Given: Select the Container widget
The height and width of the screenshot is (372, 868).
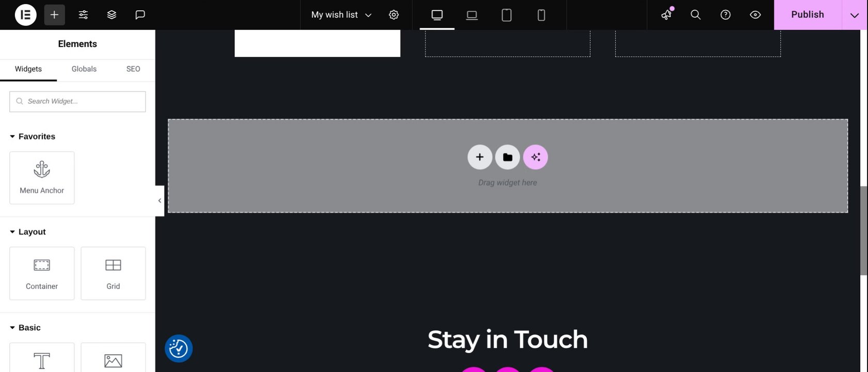Looking at the screenshot, I should (x=42, y=273).
